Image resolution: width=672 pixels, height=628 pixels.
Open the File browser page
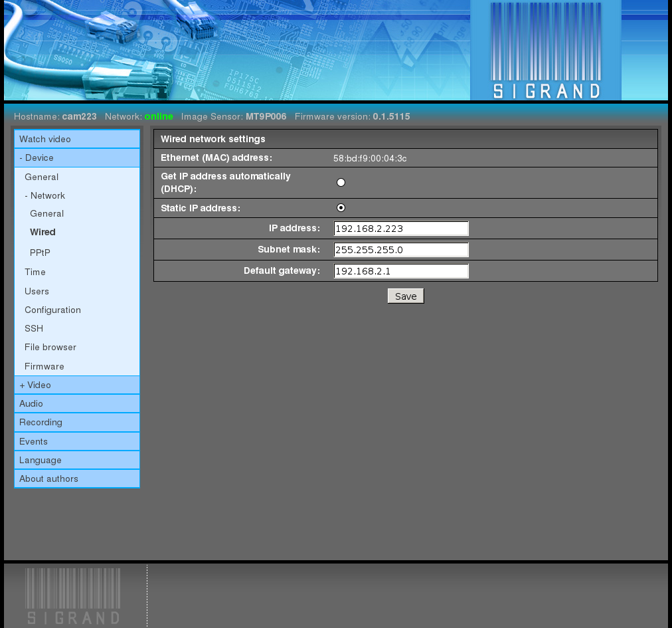coord(50,348)
